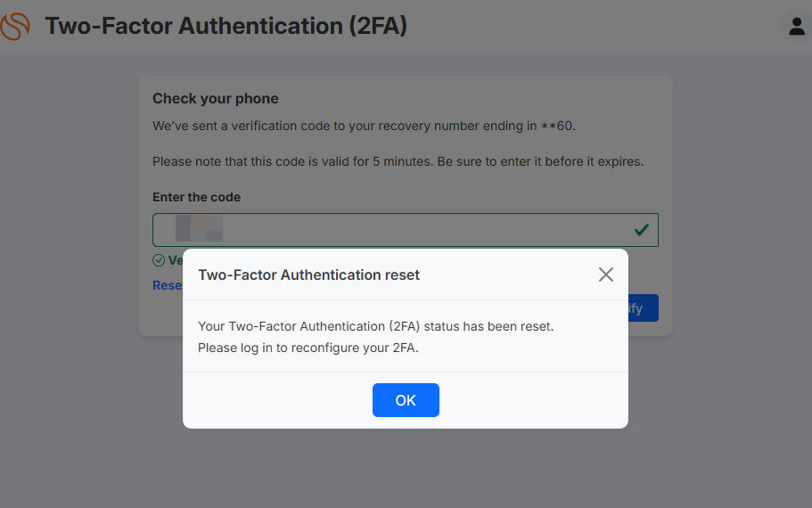Click the We've sent a verification code sentence

click(x=364, y=126)
